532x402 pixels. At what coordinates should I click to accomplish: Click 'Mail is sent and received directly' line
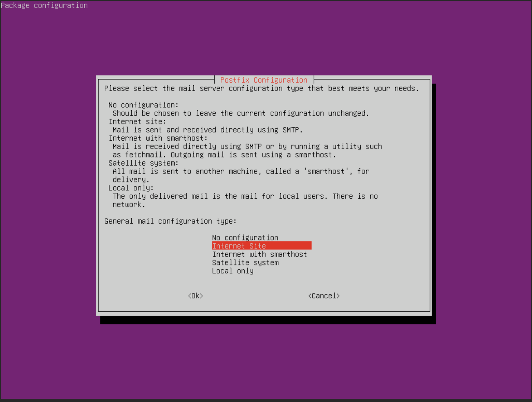208,130
